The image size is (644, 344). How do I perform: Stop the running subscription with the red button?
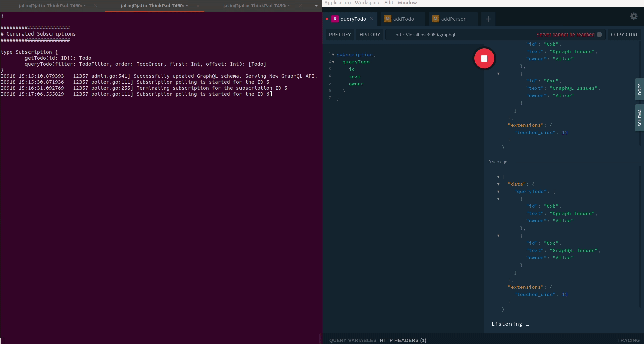484,58
